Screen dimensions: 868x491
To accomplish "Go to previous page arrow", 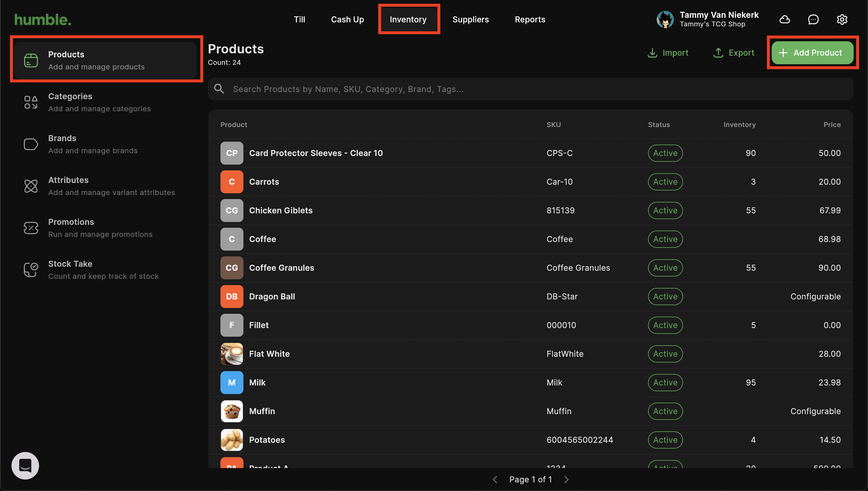I will click(495, 479).
